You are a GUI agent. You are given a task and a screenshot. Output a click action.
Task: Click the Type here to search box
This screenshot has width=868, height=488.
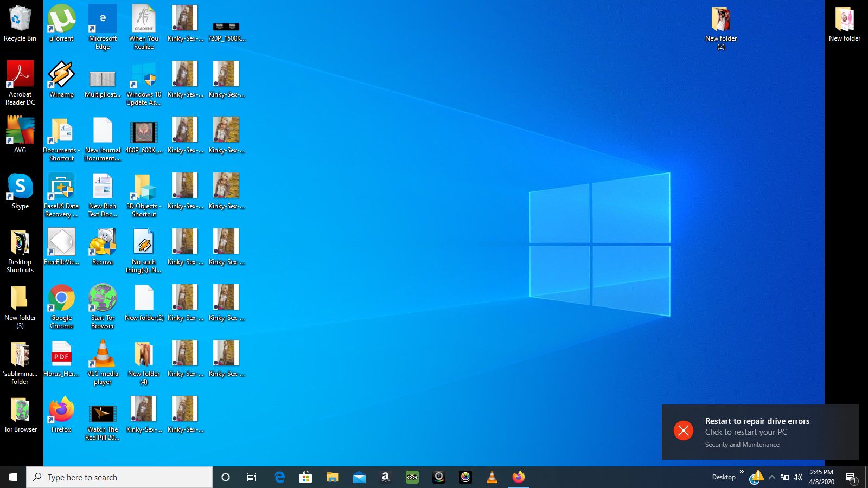[119, 477]
